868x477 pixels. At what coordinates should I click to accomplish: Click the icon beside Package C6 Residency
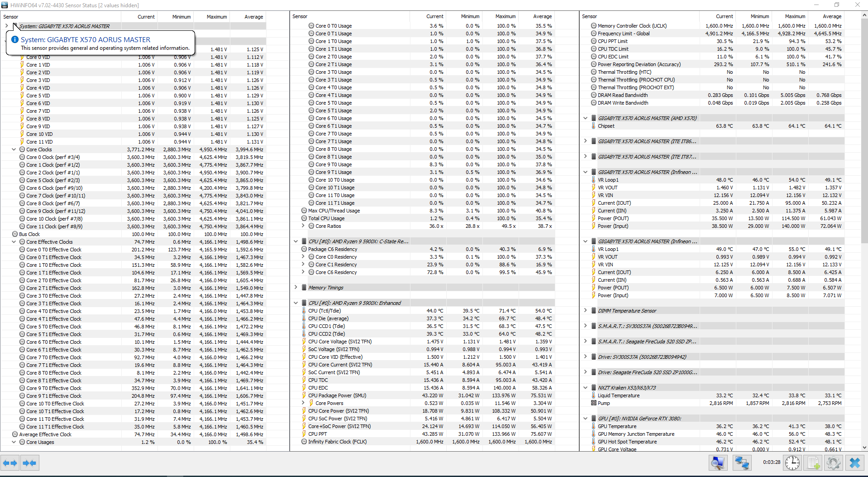pyautogui.click(x=304, y=249)
